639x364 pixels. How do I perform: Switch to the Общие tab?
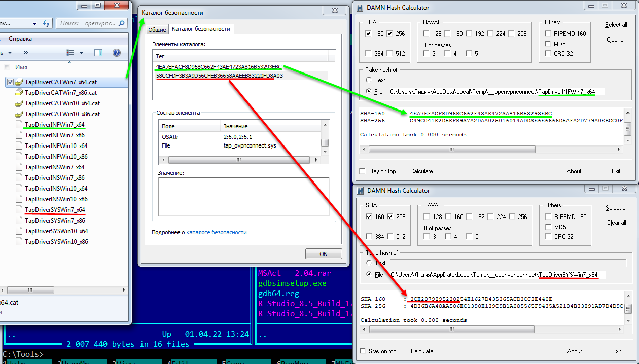(x=157, y=30)
